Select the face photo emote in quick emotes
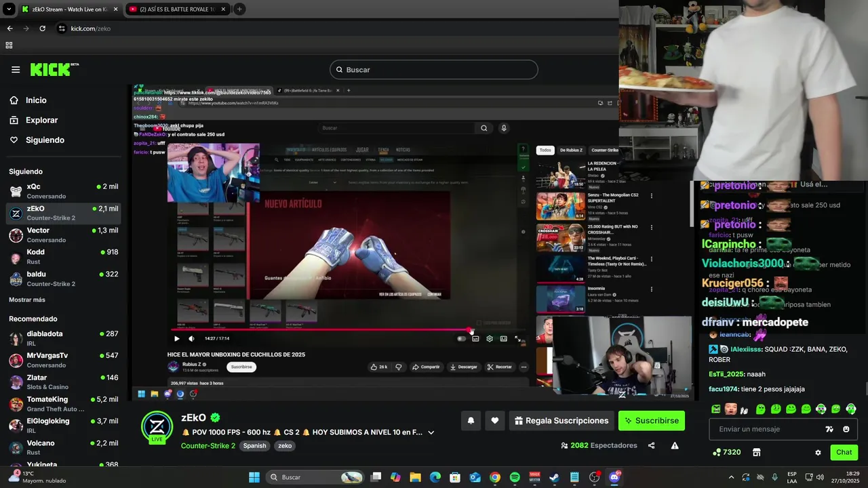The image size is (868, 488). tap(730, 409)
